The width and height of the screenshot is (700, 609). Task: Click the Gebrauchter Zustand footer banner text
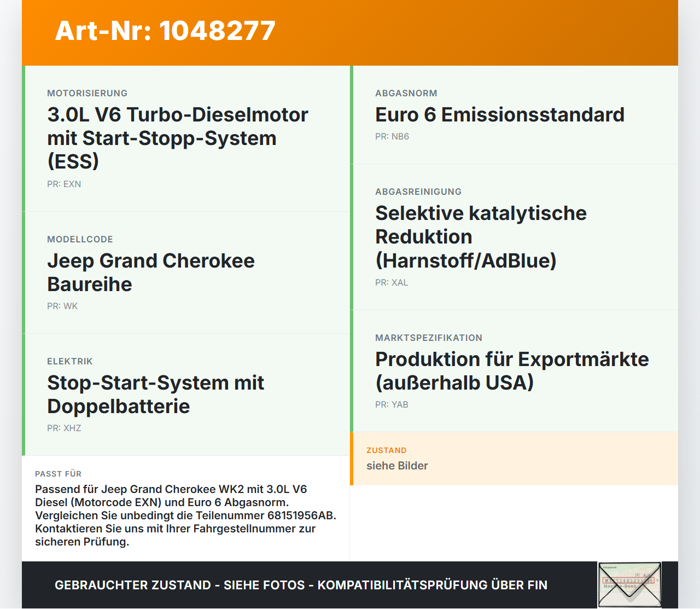(x=301, y=585)
